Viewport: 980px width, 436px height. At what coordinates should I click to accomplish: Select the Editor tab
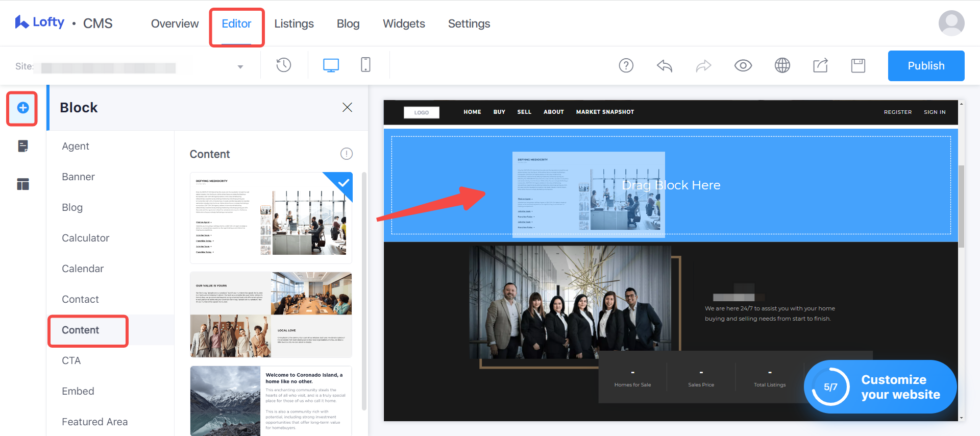(236, 23)
